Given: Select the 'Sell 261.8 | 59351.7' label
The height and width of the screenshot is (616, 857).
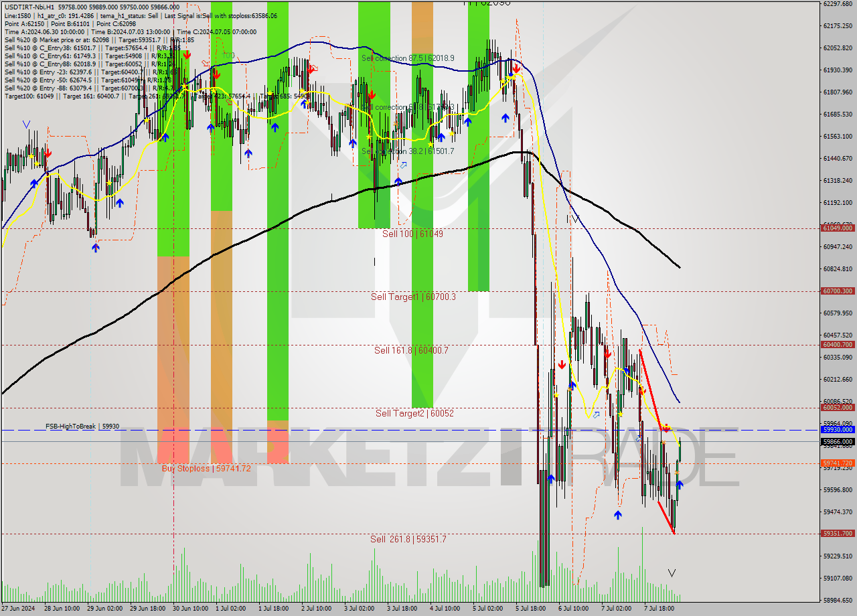Looking at the screenshot, I should click(x=408, y=538).
